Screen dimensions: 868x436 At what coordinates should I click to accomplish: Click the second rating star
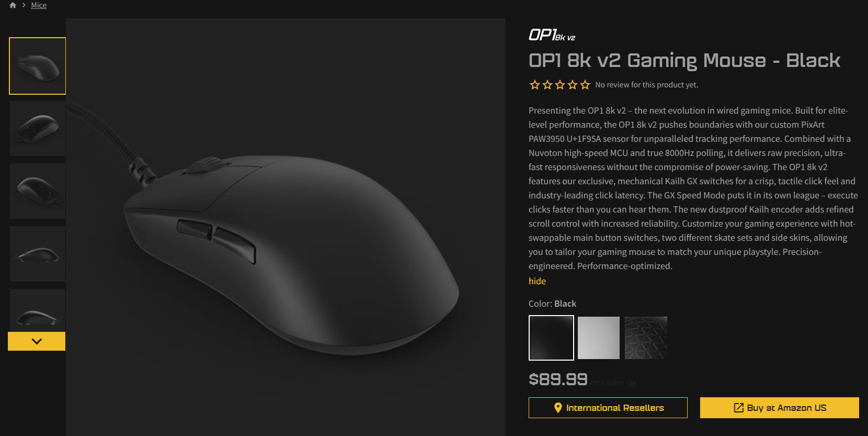tap(547, 85)
